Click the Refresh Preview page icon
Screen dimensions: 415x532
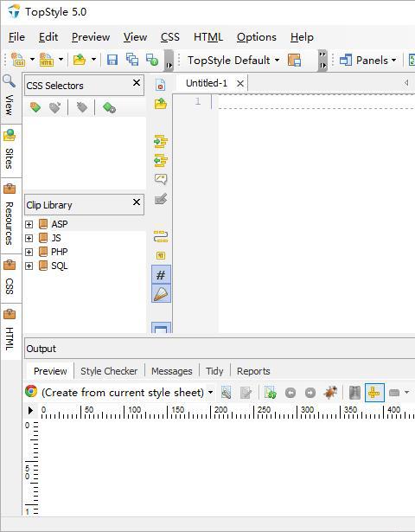[x=271, y=393]
